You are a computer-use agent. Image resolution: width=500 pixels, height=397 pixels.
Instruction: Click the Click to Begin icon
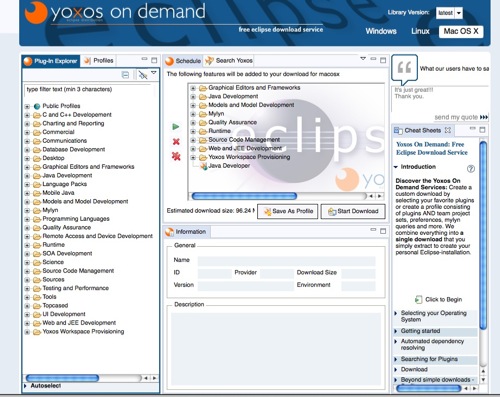(418, 299)
